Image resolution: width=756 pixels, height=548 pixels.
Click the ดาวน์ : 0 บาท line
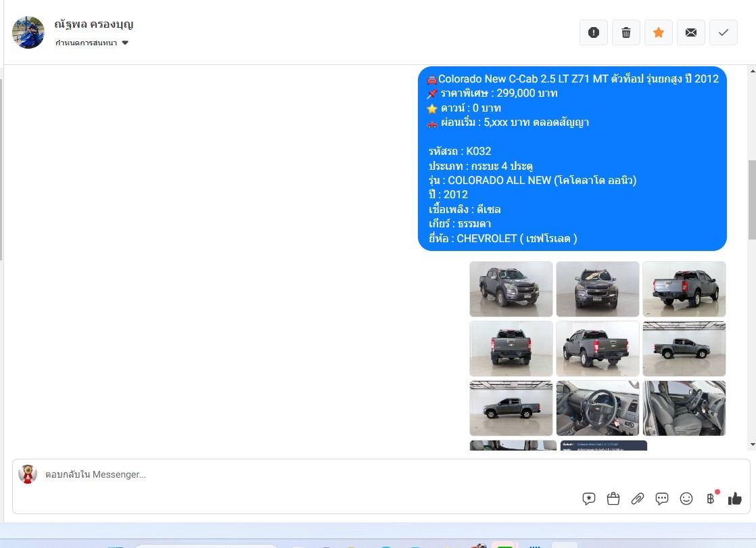464,108
